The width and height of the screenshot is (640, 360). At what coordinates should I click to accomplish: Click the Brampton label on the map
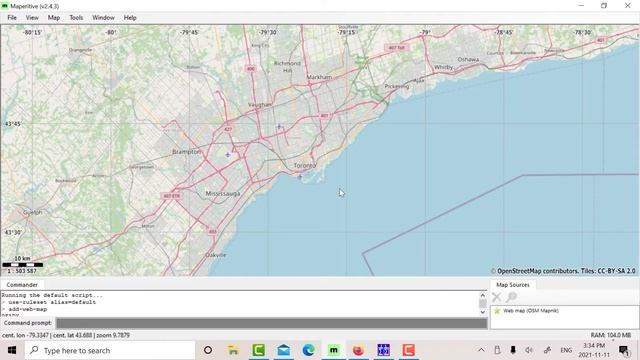coord(187,151)
